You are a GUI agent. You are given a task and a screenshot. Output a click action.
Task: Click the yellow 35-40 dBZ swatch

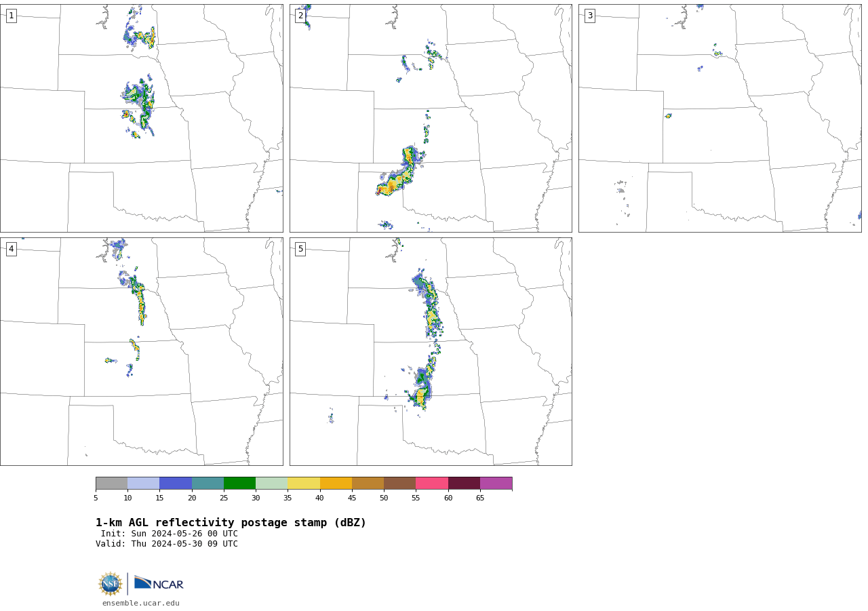pos(304,483)
